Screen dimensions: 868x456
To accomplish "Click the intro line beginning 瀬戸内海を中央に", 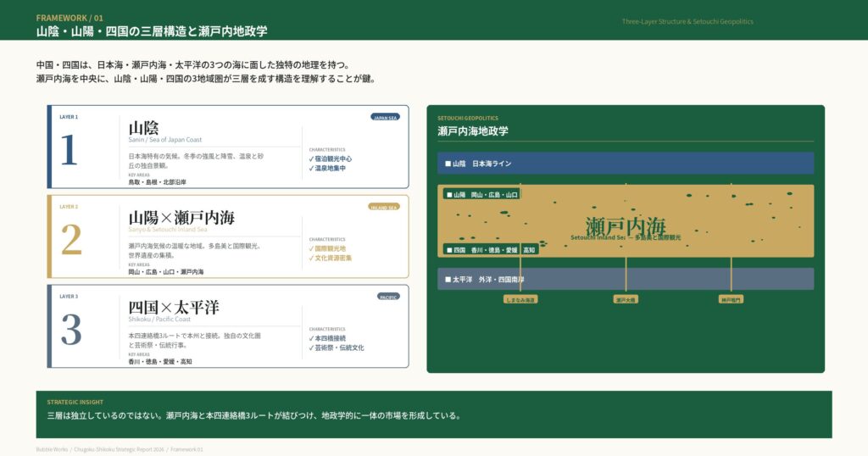I will 208,79.
